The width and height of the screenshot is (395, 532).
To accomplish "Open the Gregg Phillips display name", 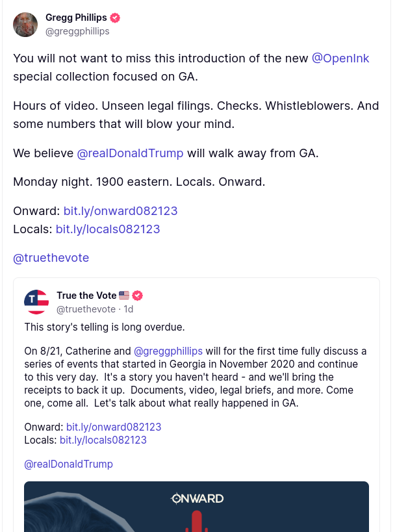I will [76, 18].
